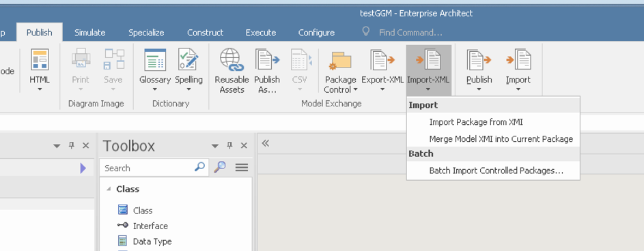Image resolution: width=644 pixels, height=251 pixels.
Task: Pin the Toolbox panel
Action: (229, 145)
